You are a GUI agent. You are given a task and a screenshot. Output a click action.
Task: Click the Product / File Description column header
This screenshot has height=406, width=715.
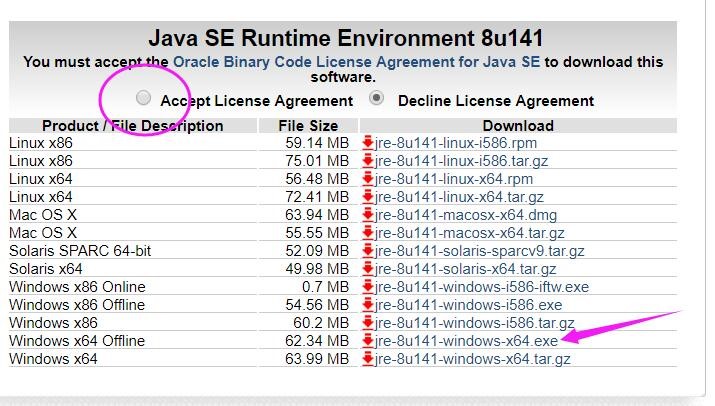pyautogui.click(x=132, y=126)
